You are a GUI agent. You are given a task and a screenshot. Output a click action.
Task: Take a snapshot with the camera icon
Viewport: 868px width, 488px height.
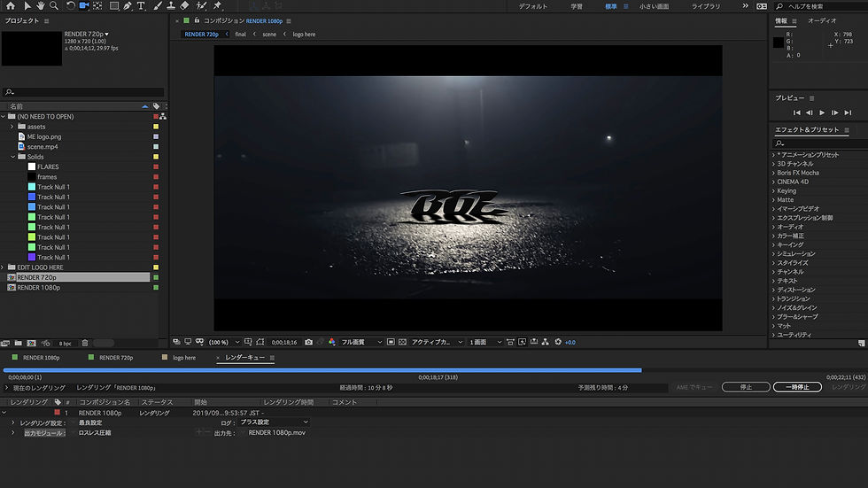309,342
